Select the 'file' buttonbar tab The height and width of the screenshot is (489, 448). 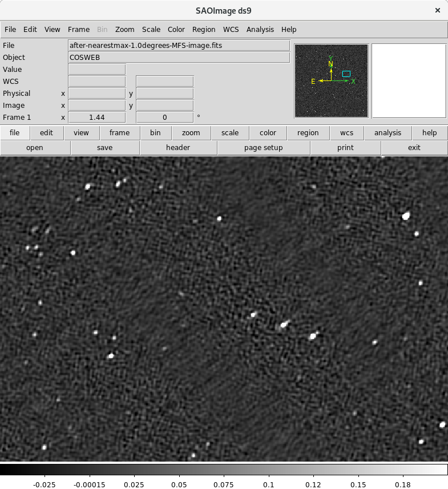tap(15, 133)
